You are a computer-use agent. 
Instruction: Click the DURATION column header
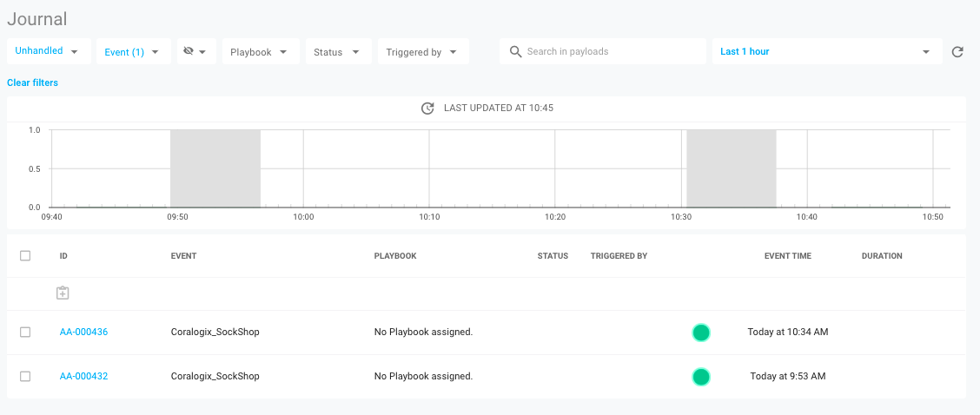[x=882, y=255]
